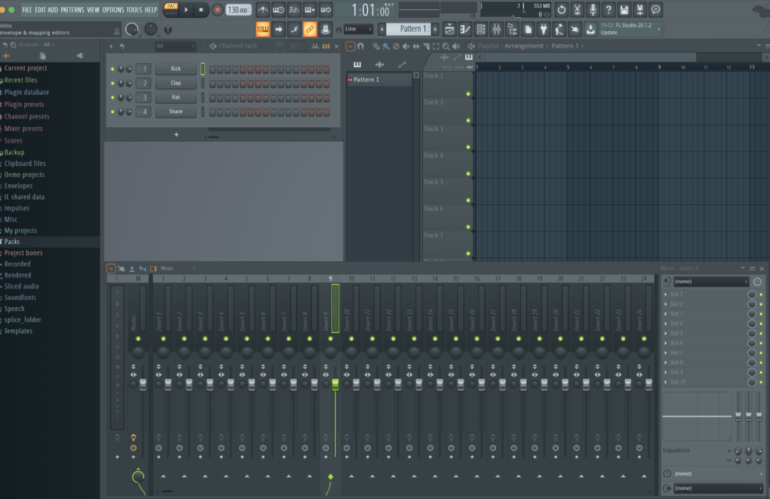Click the save project floppy icon
Image resolution: width=770 pixels, height=499 pixels.
(x=624, y=9)
